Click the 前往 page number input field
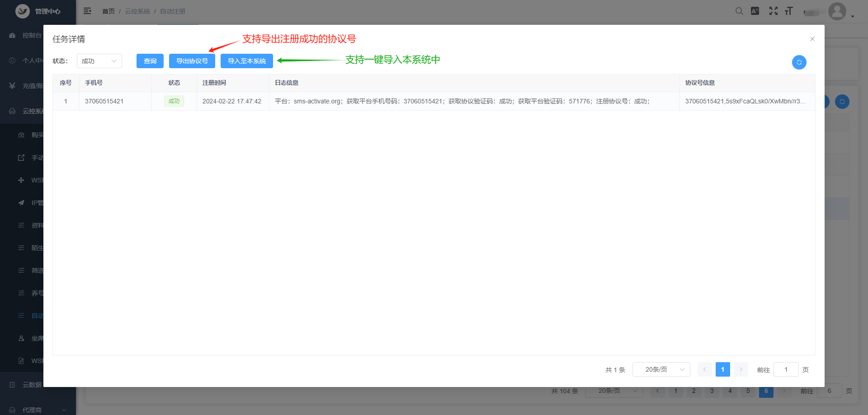 click(x=786, y=369)
